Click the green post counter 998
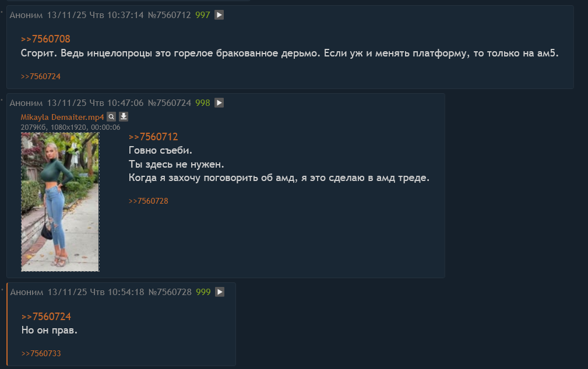 (x=202, y=102)
